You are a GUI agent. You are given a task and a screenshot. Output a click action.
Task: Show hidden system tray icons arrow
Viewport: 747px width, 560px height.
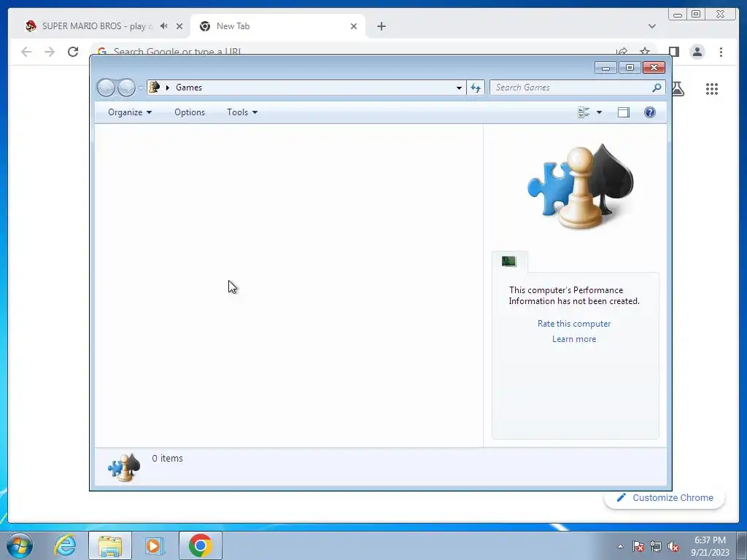[620, 546]
